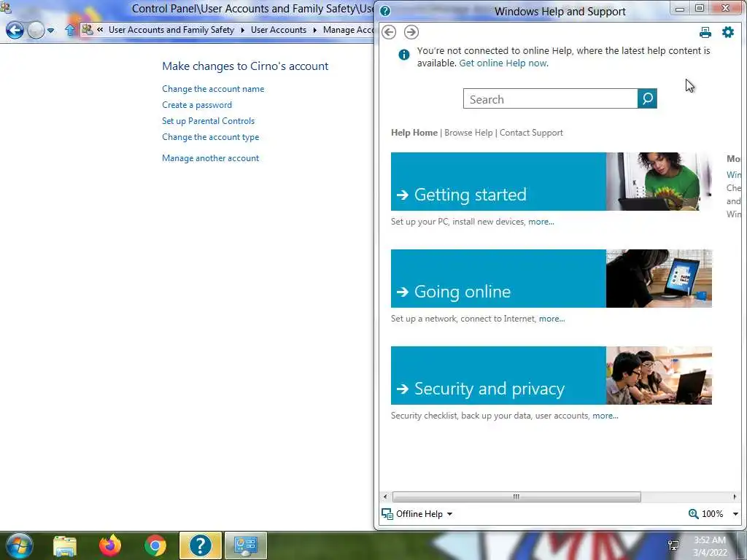Click the Help search input field
This screenshot has height=560, width=747.
[550, 98]
